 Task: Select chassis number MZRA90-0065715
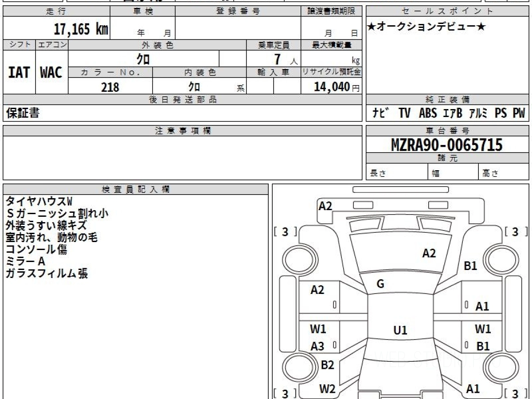point(447,145)
